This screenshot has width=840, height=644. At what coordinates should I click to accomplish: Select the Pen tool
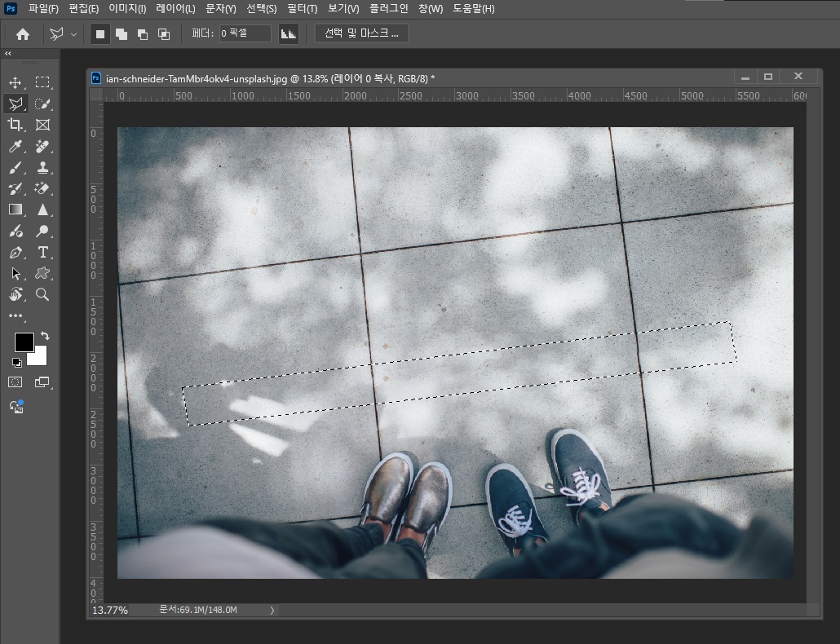tap(15, 252)
